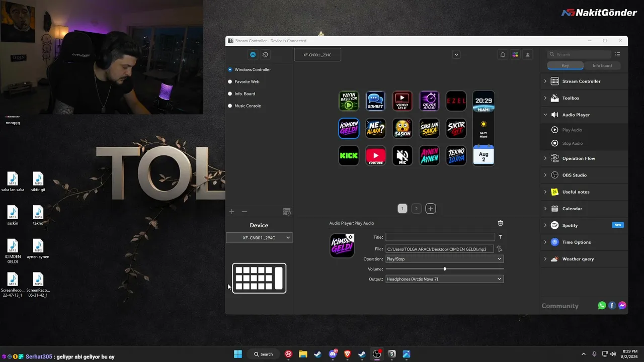Open the Operation Play/Stop dropdown
The image size is (644, 362).
[x=444, y=259]
